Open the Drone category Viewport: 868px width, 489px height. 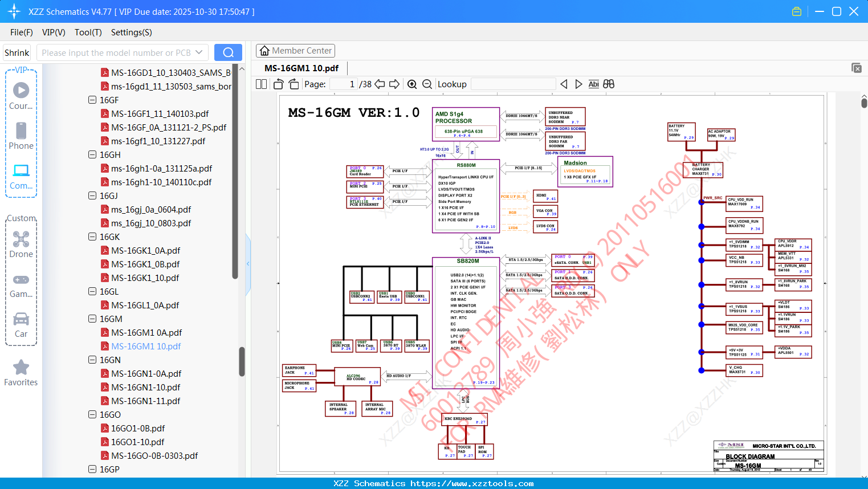click(x=21, y=244)
